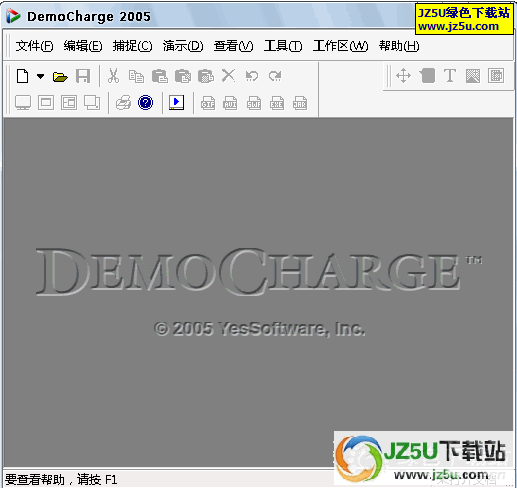The image size is (517, 488).
Task: Save project with the floppy disk icon
Action: pos(83,76)
